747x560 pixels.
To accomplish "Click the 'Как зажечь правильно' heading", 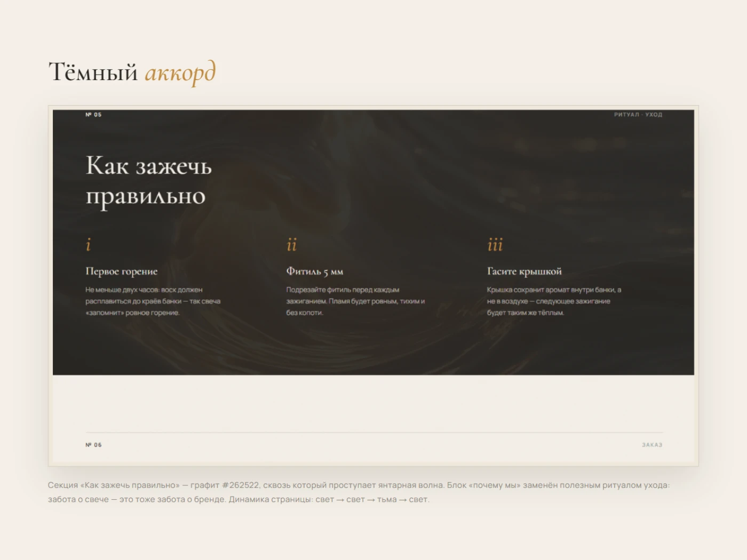I will [x=149, y=181].
